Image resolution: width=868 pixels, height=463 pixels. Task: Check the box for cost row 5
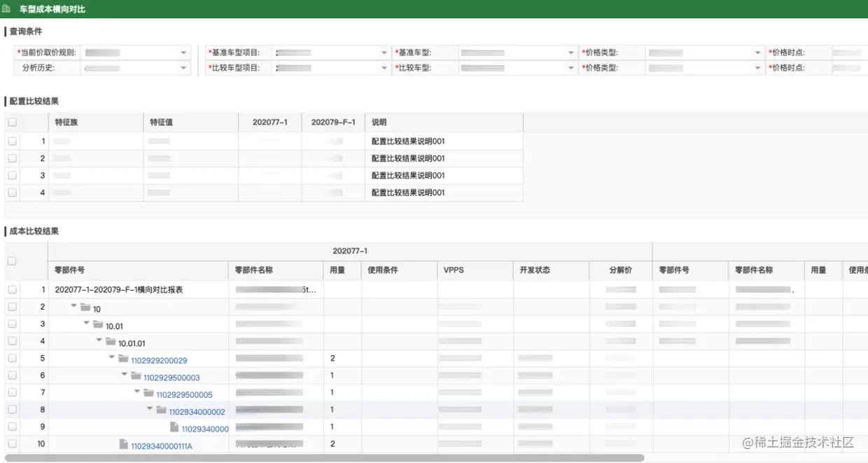tap(12, 358)
